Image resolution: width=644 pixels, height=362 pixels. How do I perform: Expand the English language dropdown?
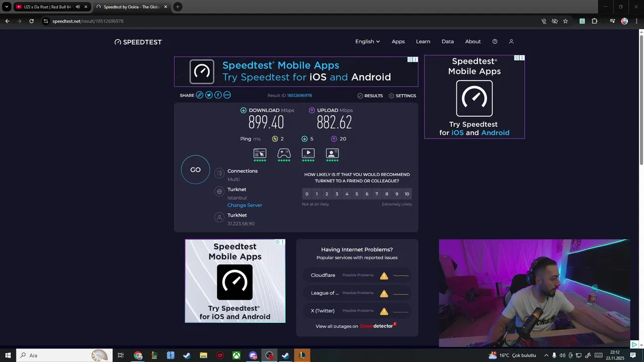(367, 42)
